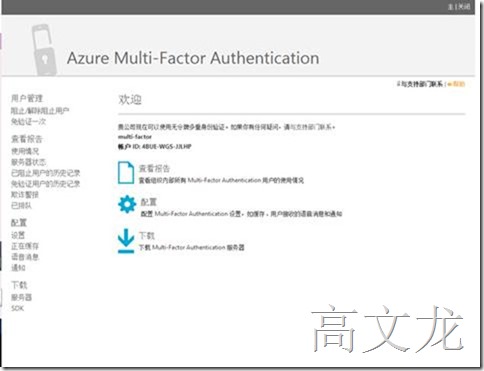Open 免验证一次 in sidebar
The image size is (484, 371).
pyautogui.click(x=28, y=122)
